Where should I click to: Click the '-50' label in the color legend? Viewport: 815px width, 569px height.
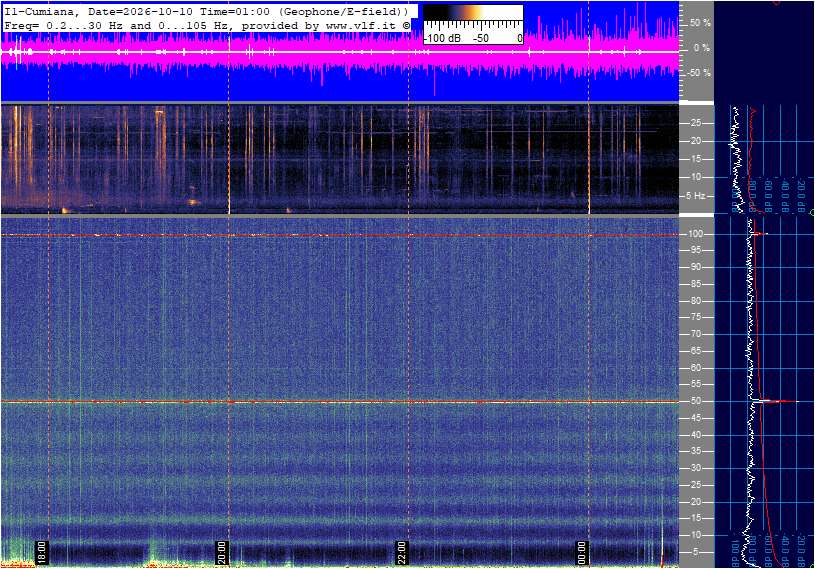pyautogui.click(x=481, y=38)
